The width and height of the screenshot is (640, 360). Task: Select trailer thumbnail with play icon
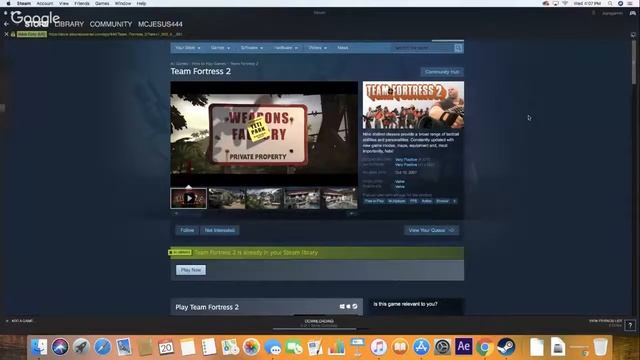(189, 198)
